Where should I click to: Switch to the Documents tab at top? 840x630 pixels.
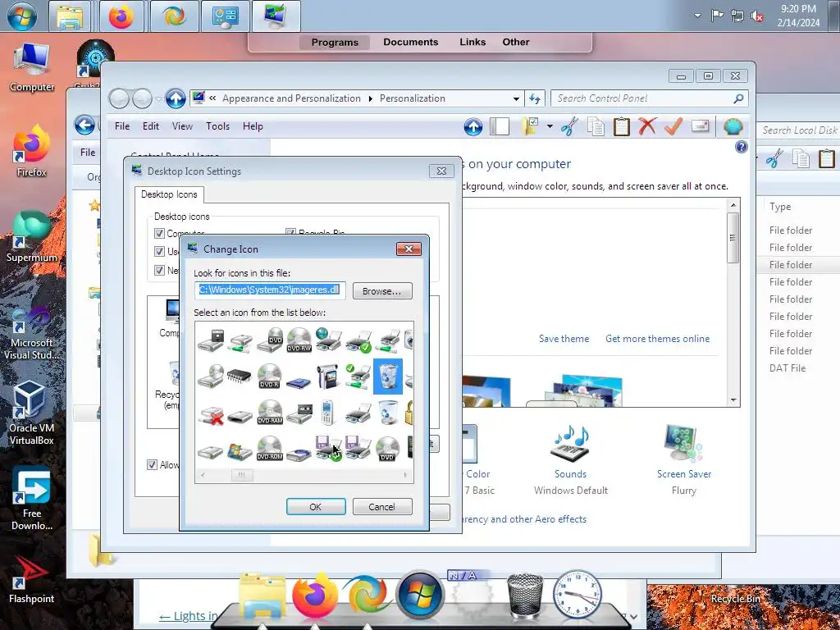click(410, 43)
